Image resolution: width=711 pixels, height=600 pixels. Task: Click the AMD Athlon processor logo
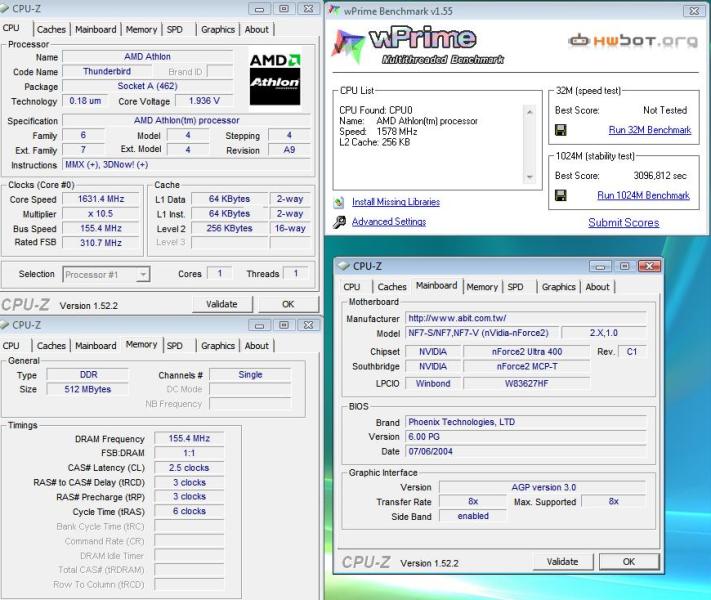click(x=275, y=79)
